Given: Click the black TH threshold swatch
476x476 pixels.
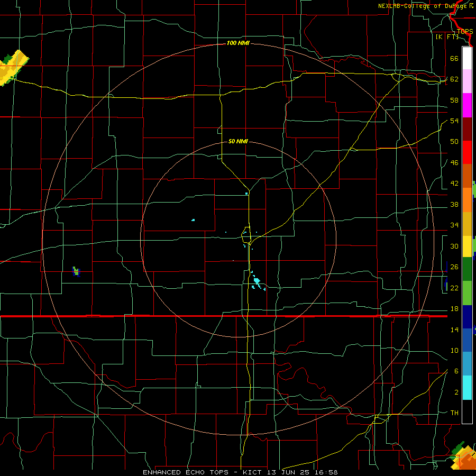Looking at the screenshot, I should tap(467, 411).
